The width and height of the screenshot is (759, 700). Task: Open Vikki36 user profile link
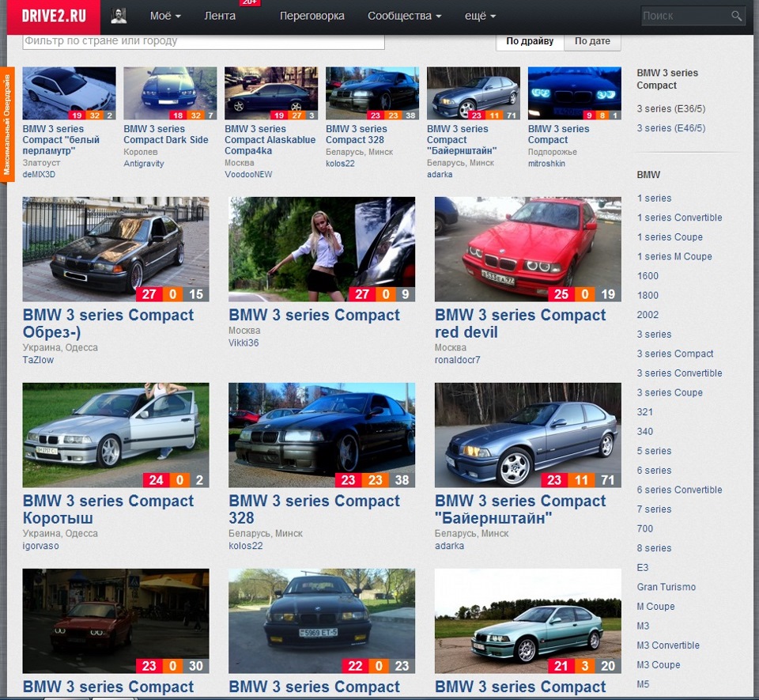click(x=244, y=342)
